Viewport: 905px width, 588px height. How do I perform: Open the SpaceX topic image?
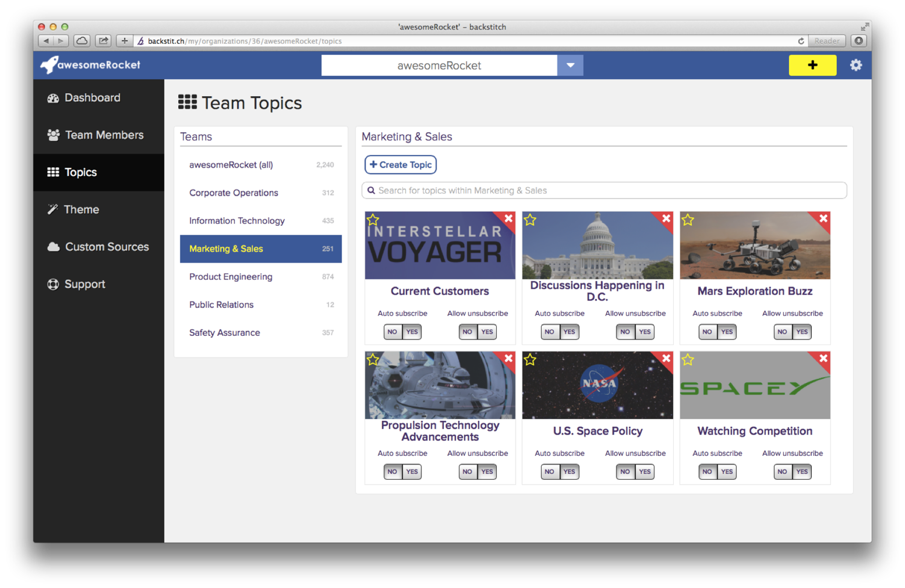(755, 385)
